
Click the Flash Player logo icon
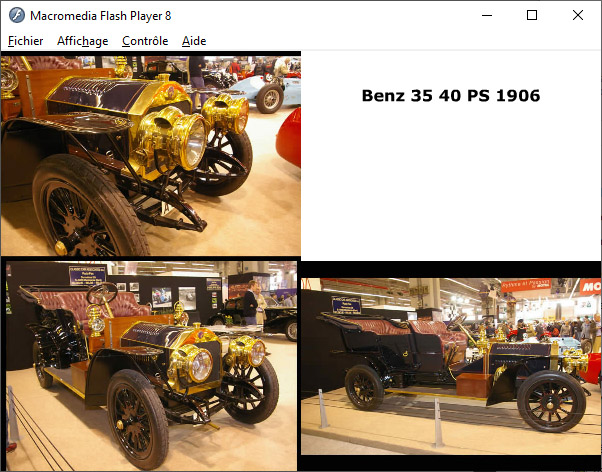pyautogui.click(x=17, y=15)
